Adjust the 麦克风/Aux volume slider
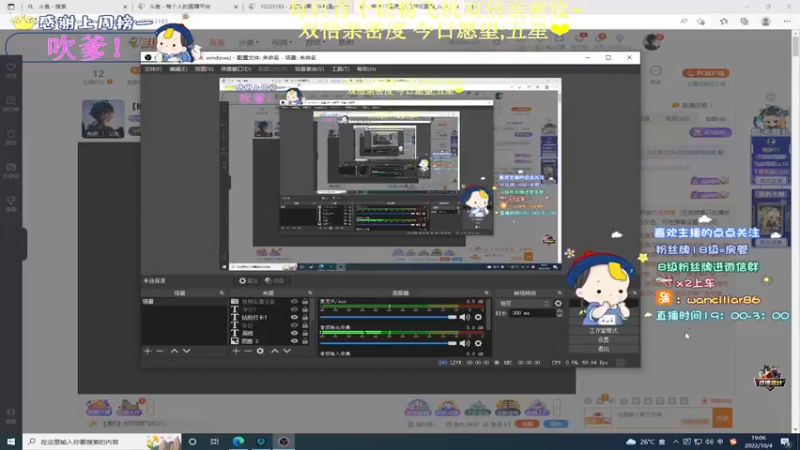This screenshot has height=450, width=800. pyautogui.click(x=388, y=317)
